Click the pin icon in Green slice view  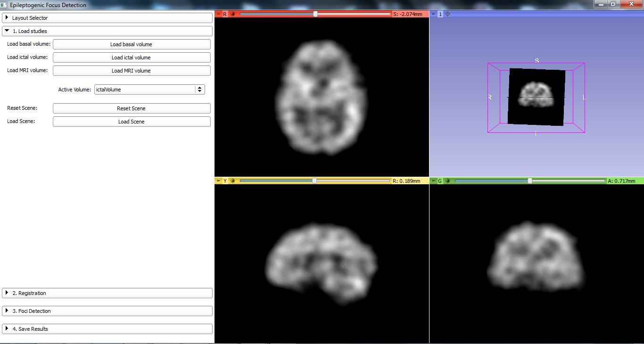(x=433, y=181)
